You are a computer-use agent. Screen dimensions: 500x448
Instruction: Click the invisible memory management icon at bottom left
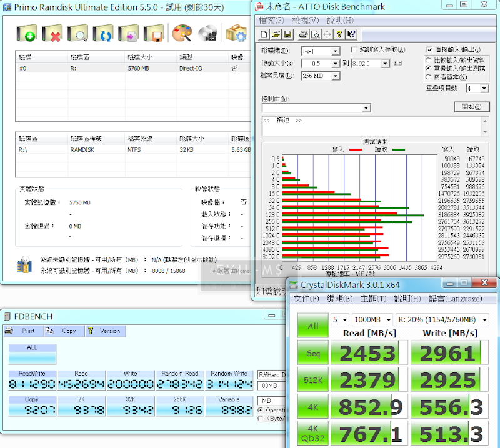click(24, 265)
